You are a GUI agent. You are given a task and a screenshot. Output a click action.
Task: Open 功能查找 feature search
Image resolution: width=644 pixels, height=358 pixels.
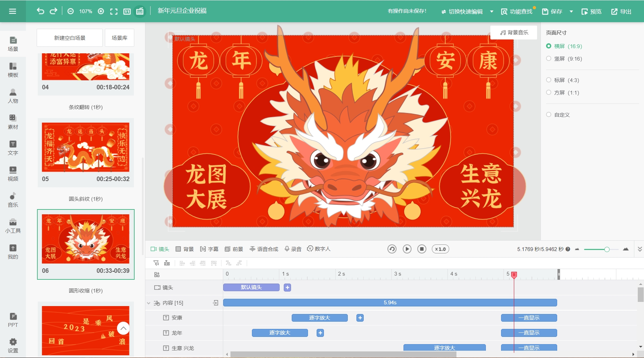point(517,11)
